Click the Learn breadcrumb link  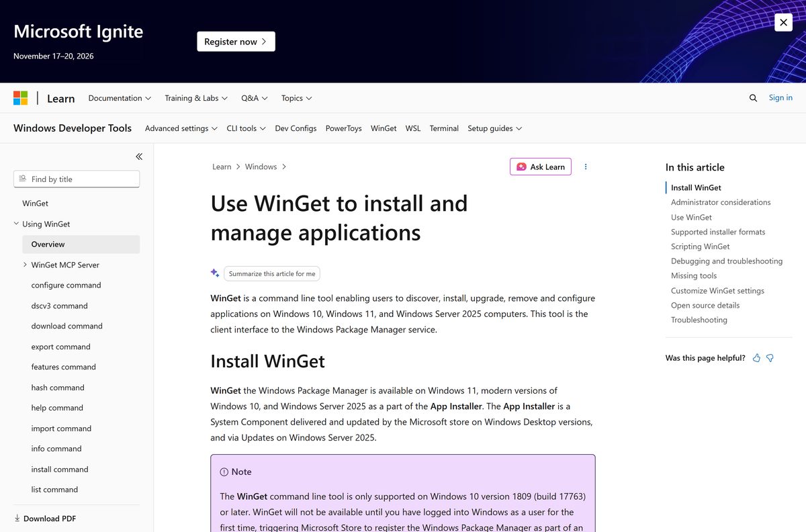[222, 167]
